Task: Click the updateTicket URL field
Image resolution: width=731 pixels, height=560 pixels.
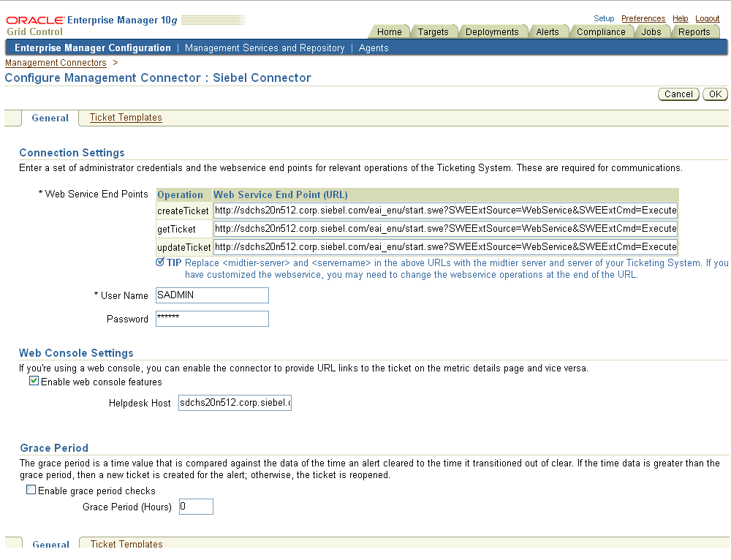Action: point(445,246)
